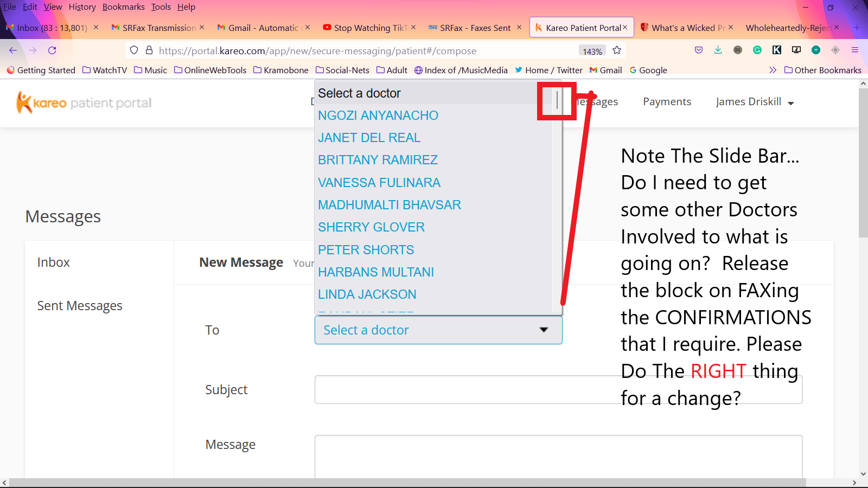Close the Stop Watching TikTok tab
Screen dimensions: 868x488
(x=413, y=27)
